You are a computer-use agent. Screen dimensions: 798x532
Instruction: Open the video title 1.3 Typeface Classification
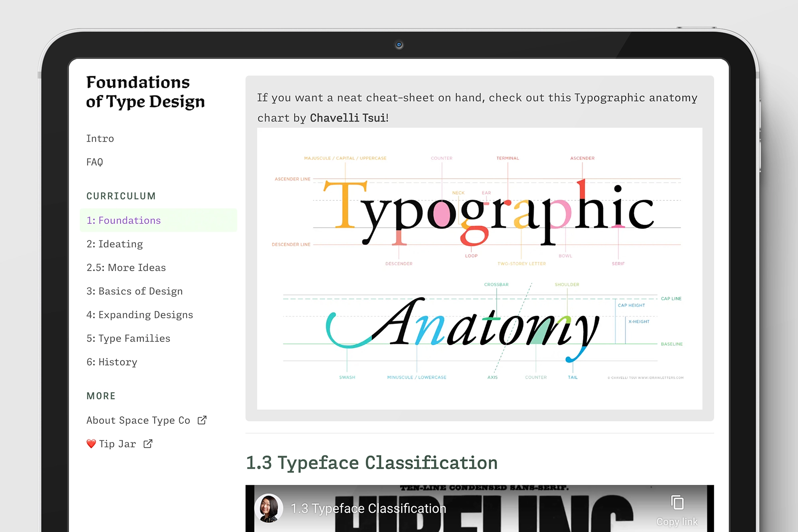click(x=368, y=508)
